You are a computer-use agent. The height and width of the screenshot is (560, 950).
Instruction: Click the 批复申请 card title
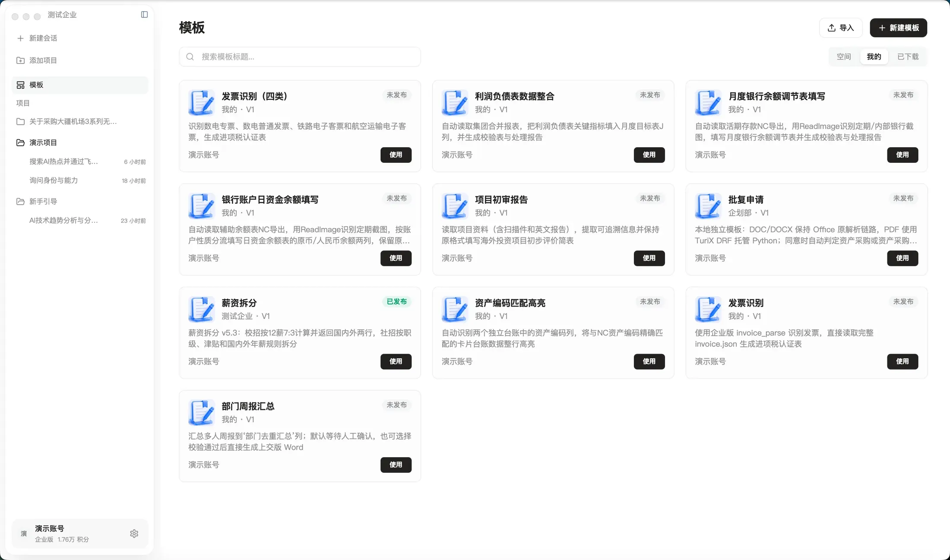point(746,200)
